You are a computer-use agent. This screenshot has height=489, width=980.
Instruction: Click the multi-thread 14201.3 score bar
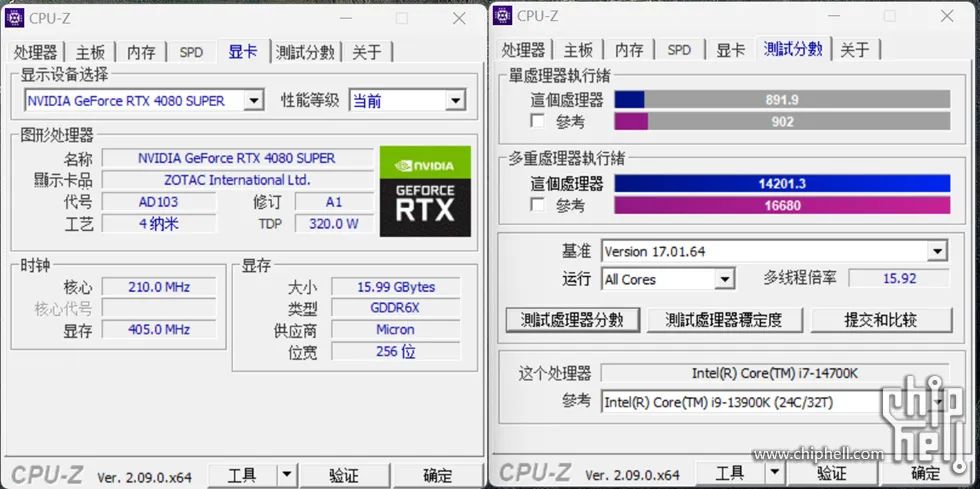(782, 183)
